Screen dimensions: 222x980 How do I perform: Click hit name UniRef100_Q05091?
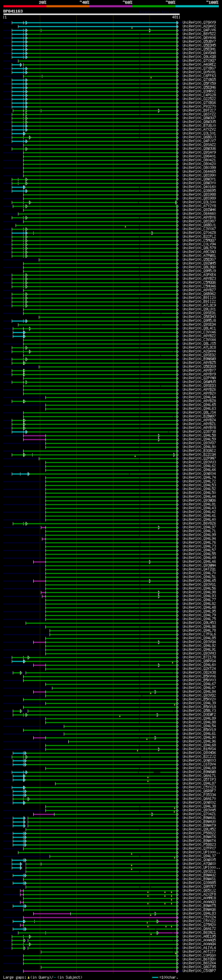point(199,72)
